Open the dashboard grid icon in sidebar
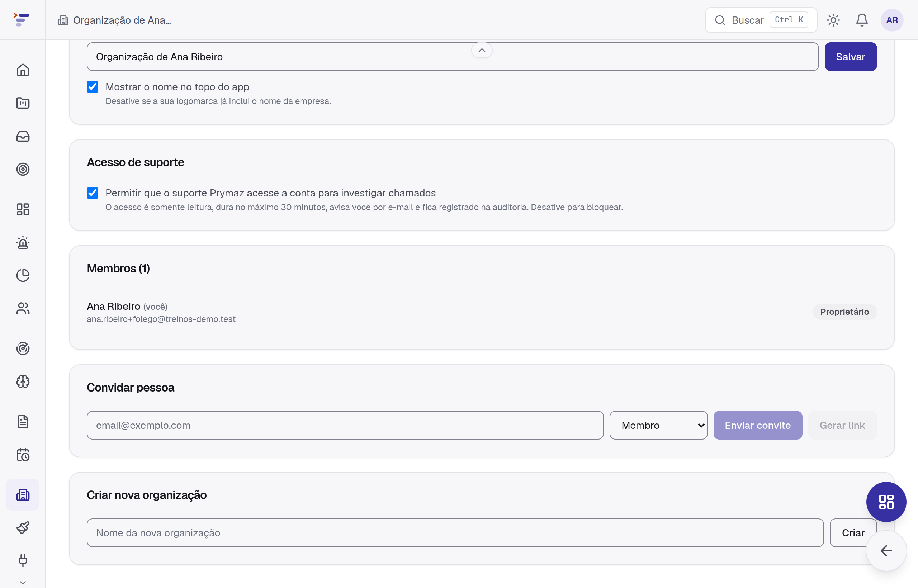This screenshot has width=918, height=588. pyautogui.click(x=23, y=209)
